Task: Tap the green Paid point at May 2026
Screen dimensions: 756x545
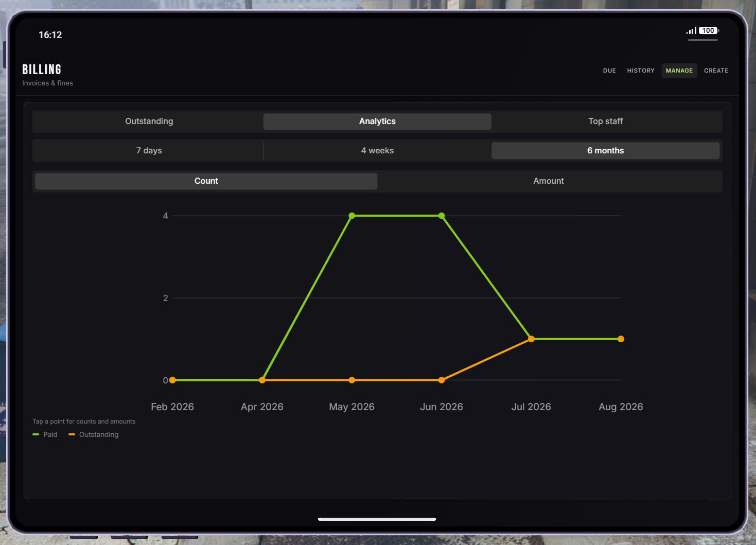Action: pos(352,216)
